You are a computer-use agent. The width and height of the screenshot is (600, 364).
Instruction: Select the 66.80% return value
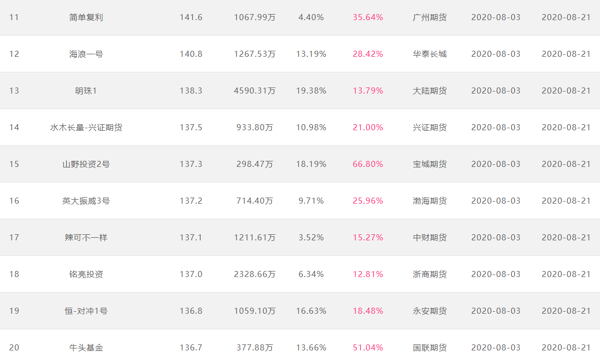pyautogui.click(x=368, y=164)
